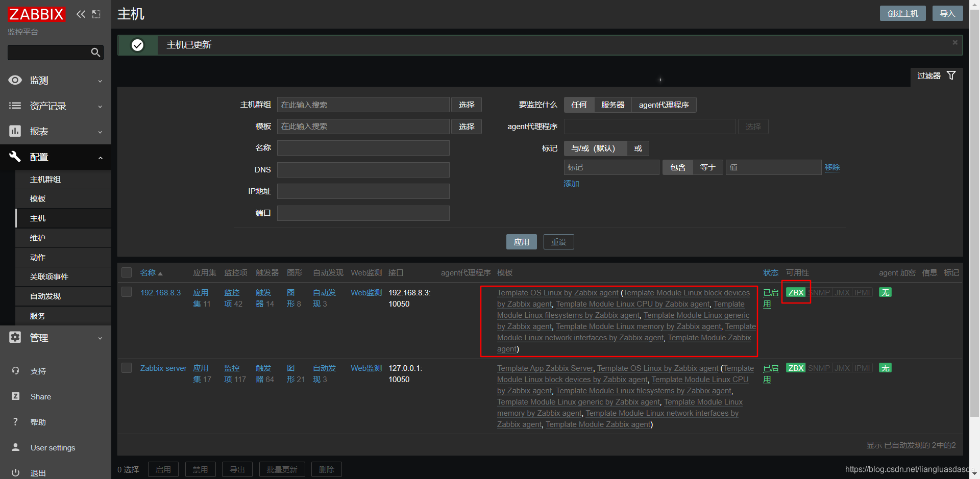Image resolution: width=980 pixels, height=479 pixels.
Task: Click the 无 encryption badge for 192.168.8.3
Action: pos(886,292)
